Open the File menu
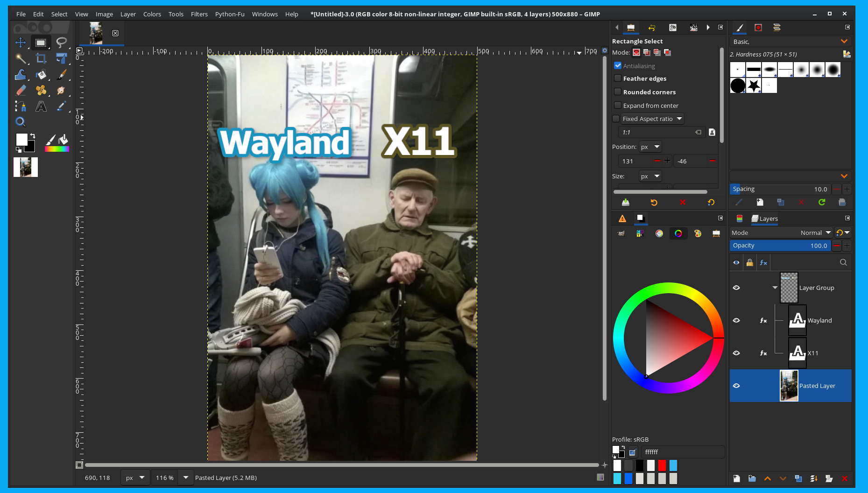Screen dimensions: 868x493 click(21, 14)
